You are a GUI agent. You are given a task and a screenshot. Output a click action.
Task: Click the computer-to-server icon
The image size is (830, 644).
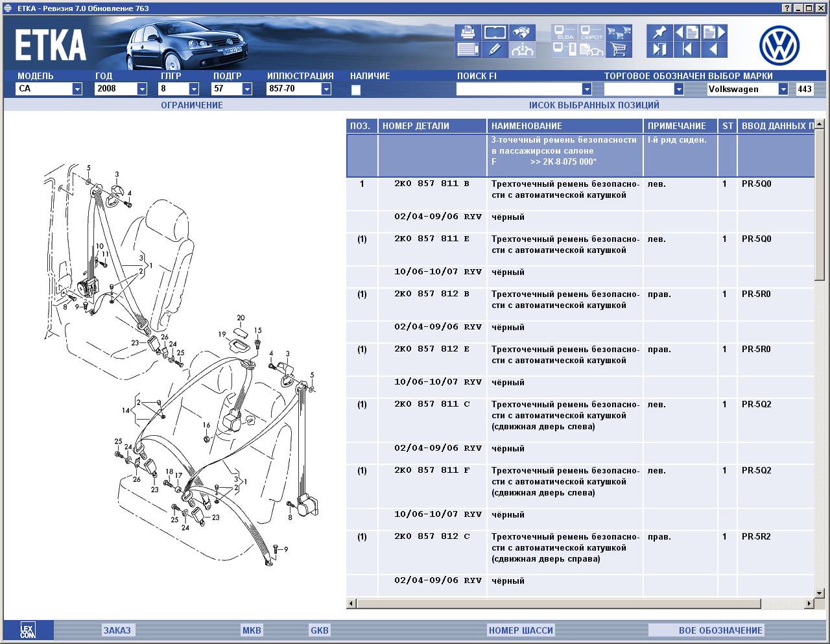[x=565, y=49]
